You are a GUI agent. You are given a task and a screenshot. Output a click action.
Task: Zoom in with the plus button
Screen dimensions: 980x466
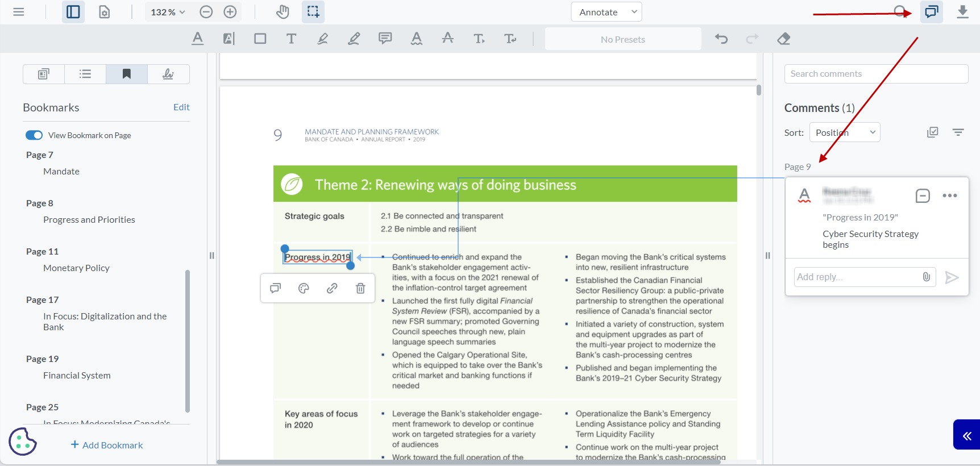(x=230, y=12)
